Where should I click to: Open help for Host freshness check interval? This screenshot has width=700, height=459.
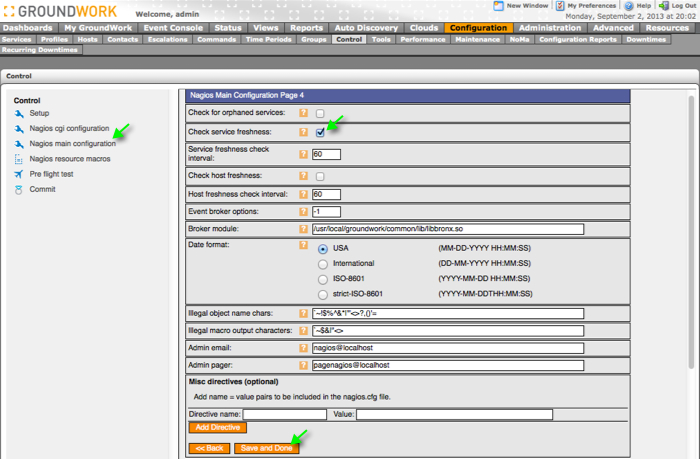click(x=304, y=194)
